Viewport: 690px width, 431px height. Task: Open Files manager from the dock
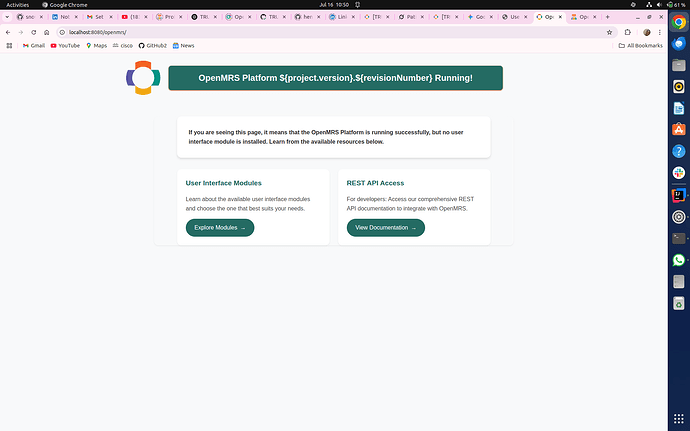pyautogui.click(x=679, y=65)
